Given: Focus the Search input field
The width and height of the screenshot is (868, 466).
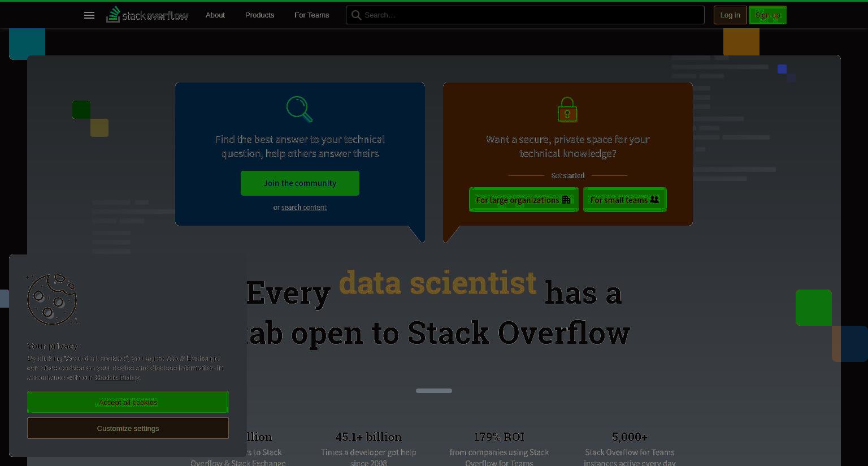Looking at the screenshot, I should tap(525, 15).
